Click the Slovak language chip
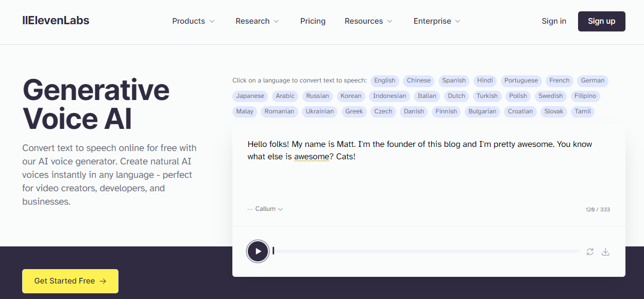Image resolution: width=644 pixels, height=299 pixels. click(554, 111)
